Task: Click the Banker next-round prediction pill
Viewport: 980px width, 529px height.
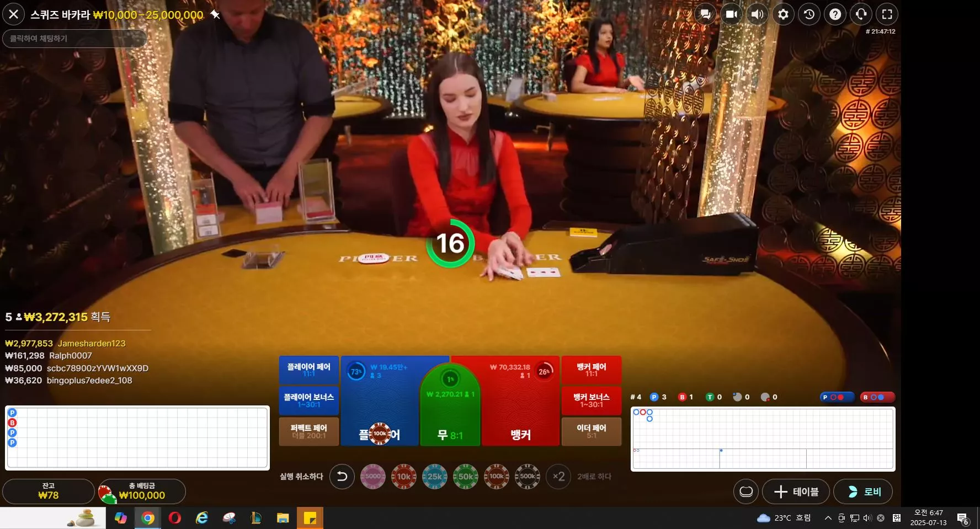Action: coord(877,397)
